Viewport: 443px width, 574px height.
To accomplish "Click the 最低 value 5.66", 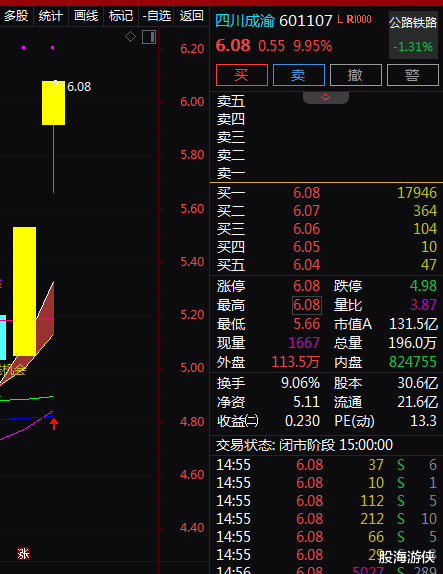I will (307, 324).
